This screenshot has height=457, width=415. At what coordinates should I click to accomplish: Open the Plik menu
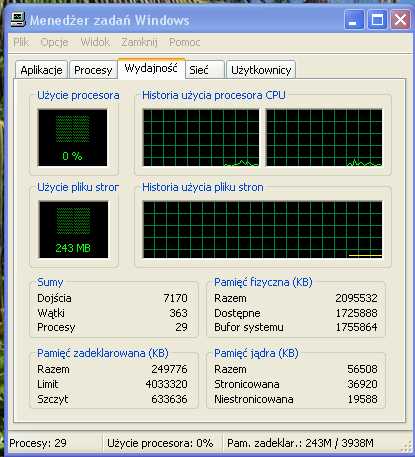(x=21, y=42)
